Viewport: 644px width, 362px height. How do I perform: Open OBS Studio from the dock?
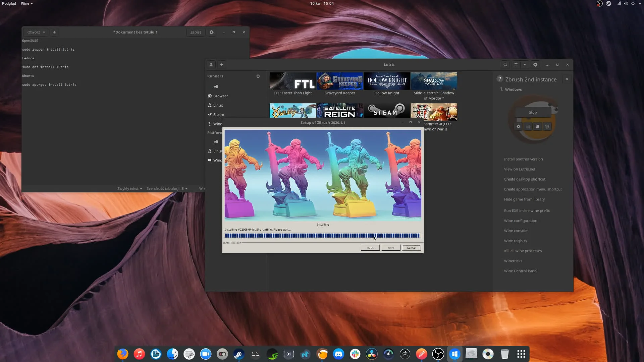coord(438,354)
